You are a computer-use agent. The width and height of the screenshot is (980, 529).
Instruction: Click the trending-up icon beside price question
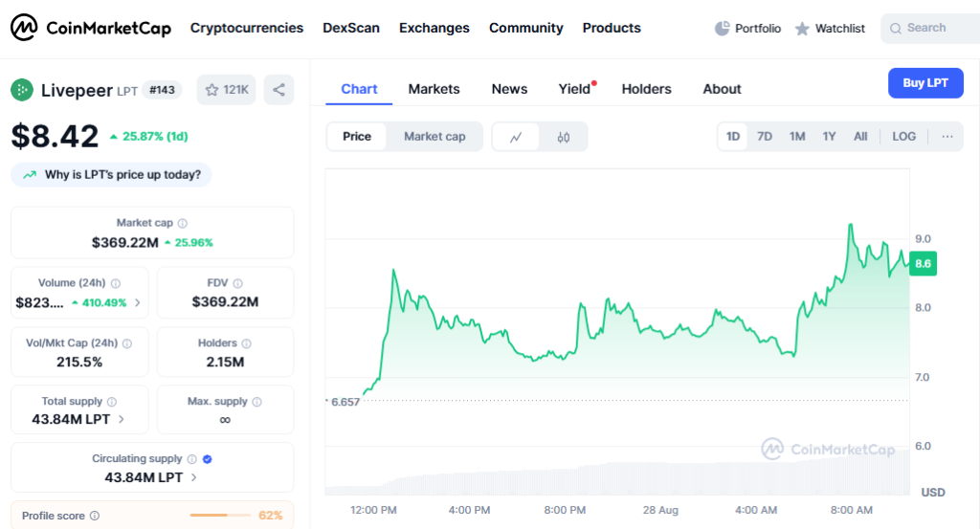pos(30,175)
